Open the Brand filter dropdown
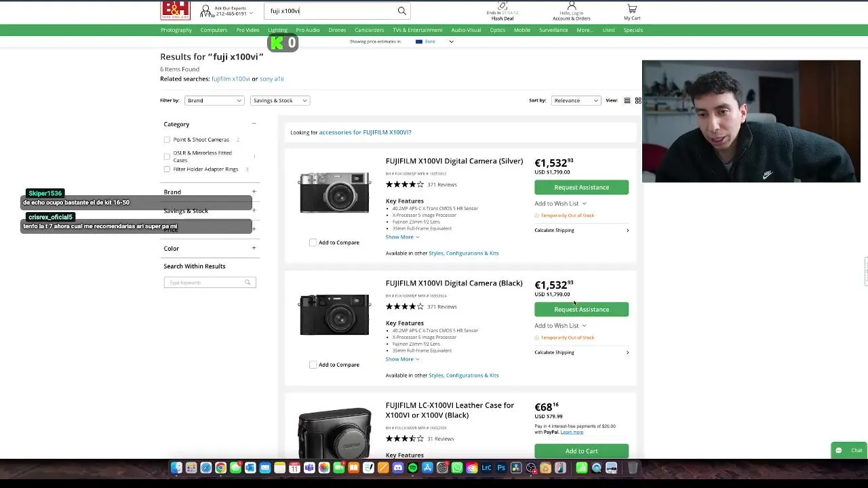Viewport: 868px width, 488px height. pos(214,100)
